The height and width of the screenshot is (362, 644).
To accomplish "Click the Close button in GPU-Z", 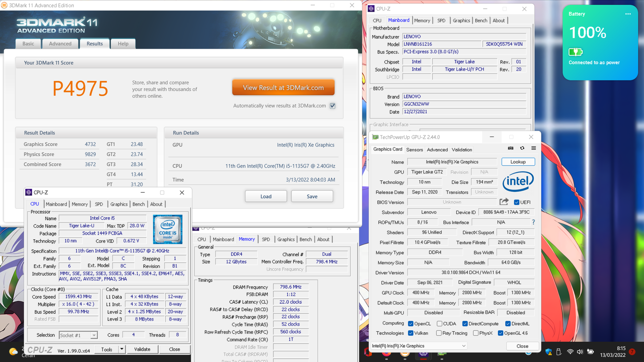I will (x=522, y=346).
